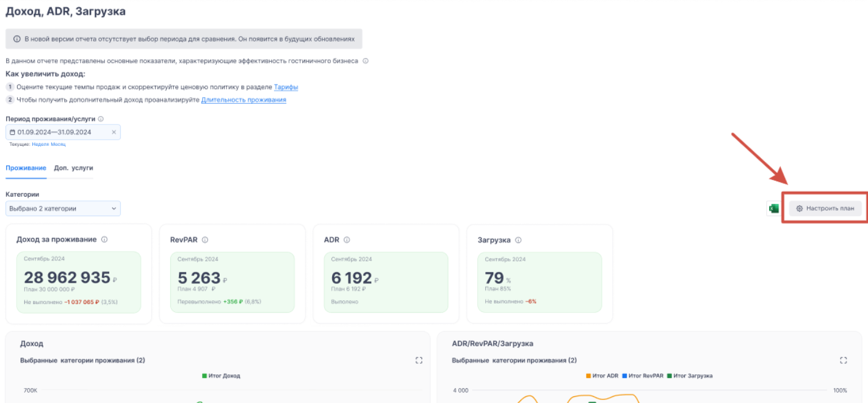The image size is (868, 403).
Task: Follow the 'Длительность проживания' link
Action: tap(244, 100)
